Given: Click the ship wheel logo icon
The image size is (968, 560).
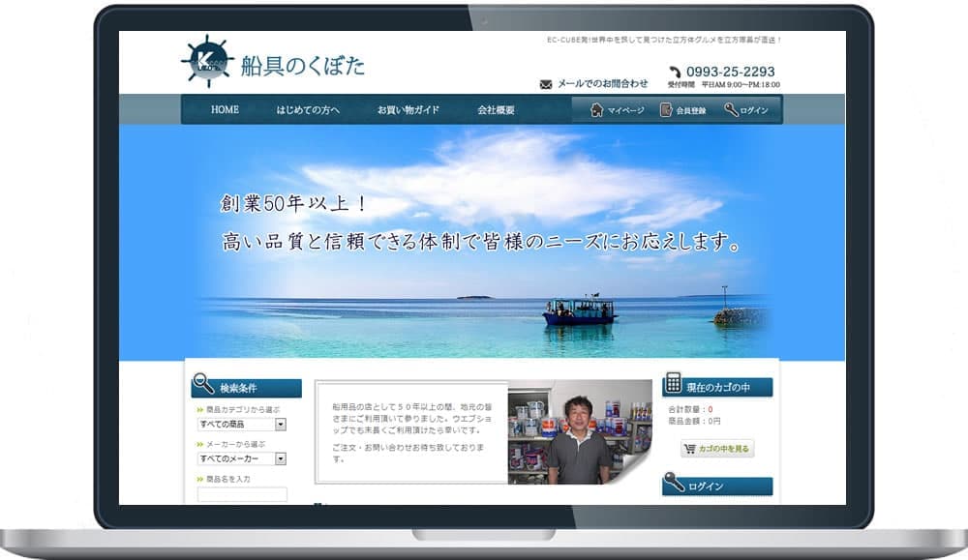Looking at the screenshot, I should coord(207,63).
